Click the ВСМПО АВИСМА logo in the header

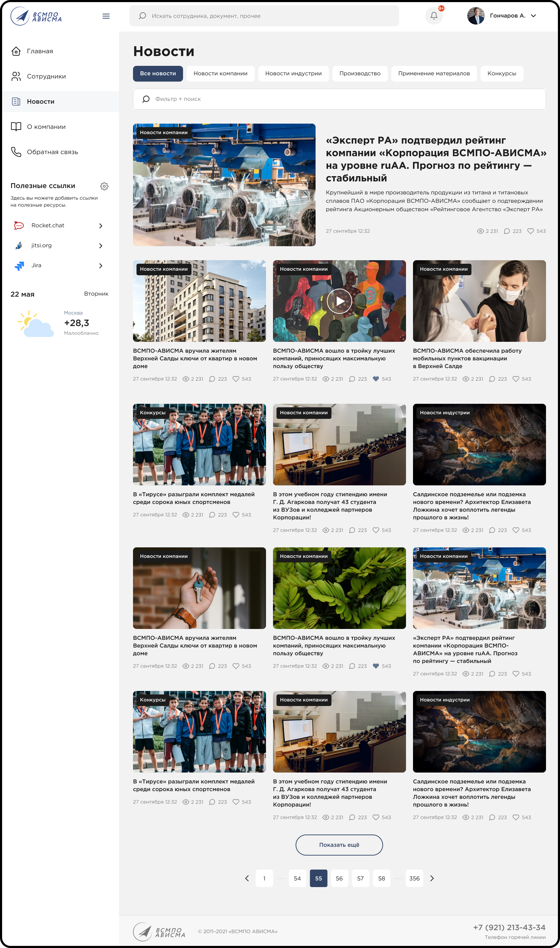pyautogui.click(x=36, y=16)
